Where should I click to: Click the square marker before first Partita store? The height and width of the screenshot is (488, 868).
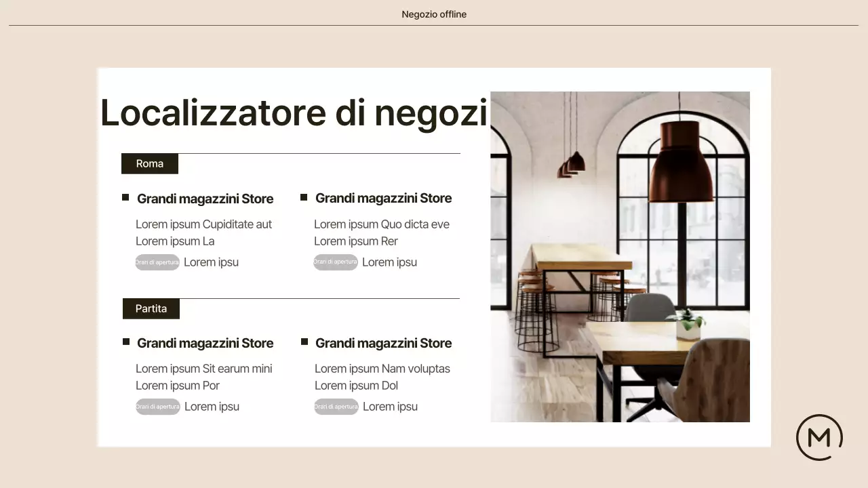click(125, 340)
